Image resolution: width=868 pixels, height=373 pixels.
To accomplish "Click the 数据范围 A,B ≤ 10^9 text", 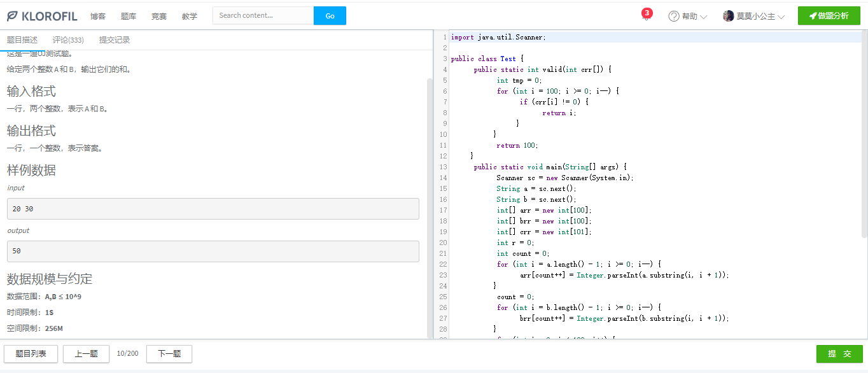I will click(44, 297).
